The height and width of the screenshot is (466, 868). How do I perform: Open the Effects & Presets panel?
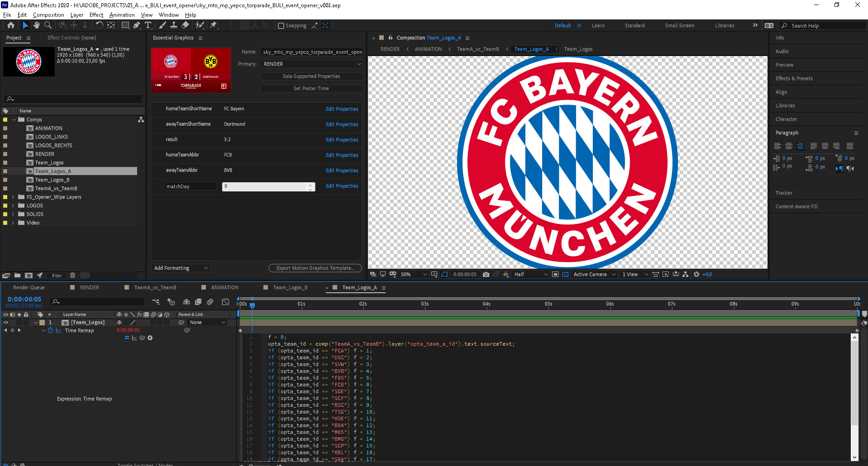(794, 78)
